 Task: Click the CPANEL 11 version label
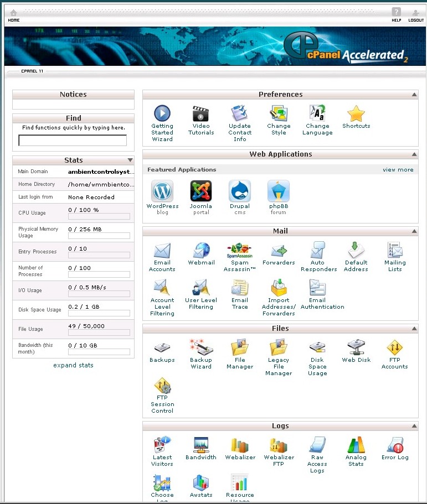click(32, 71)
